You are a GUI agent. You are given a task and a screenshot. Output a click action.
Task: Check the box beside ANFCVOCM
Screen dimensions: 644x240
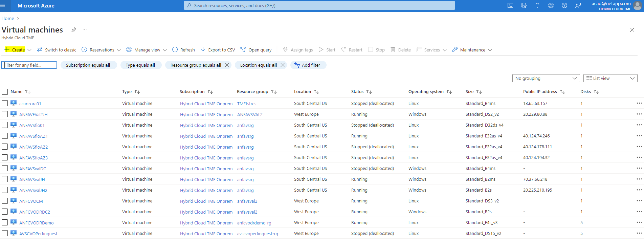[x=5, y=201]
